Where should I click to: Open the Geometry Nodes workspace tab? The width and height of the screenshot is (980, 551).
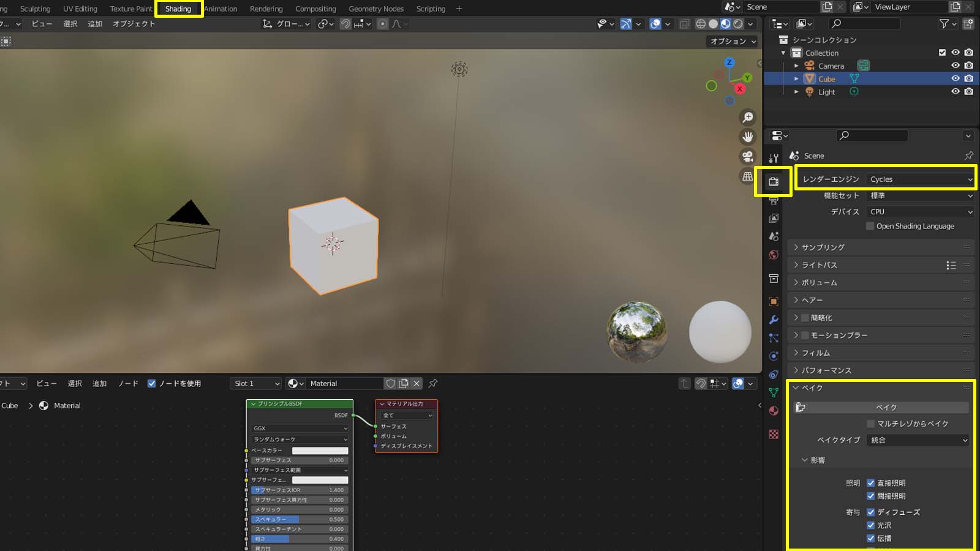pos(376,9)
